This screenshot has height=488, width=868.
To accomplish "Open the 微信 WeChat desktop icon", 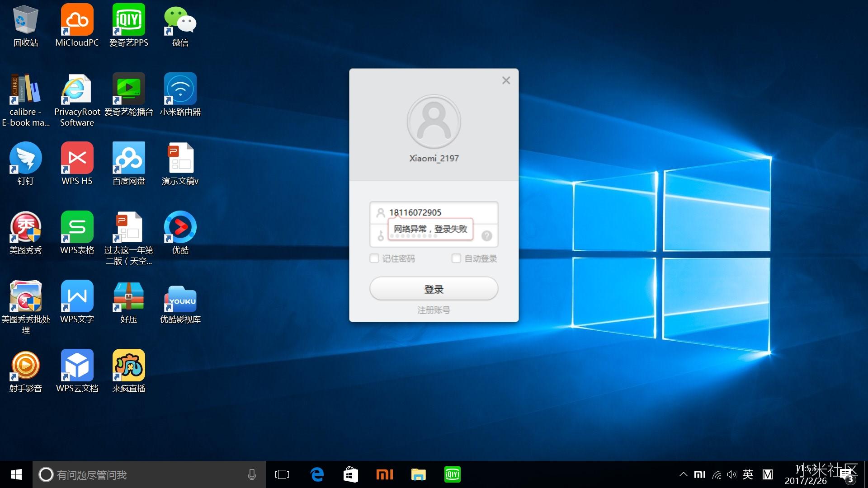I will [x=180, y=20].
